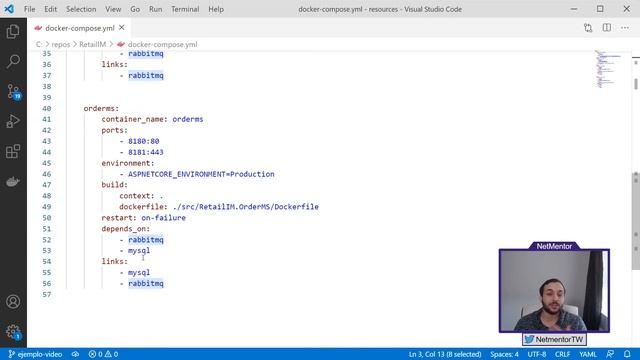This screenshot has height=360, width=640.
Task: Open the Edit menu
Action: click(x=51, y=9)
